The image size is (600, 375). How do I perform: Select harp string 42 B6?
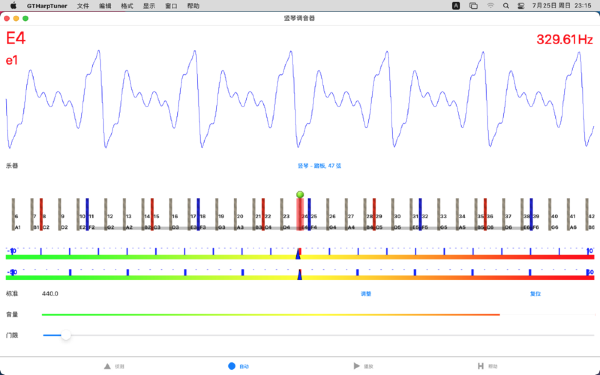[587, 214]
